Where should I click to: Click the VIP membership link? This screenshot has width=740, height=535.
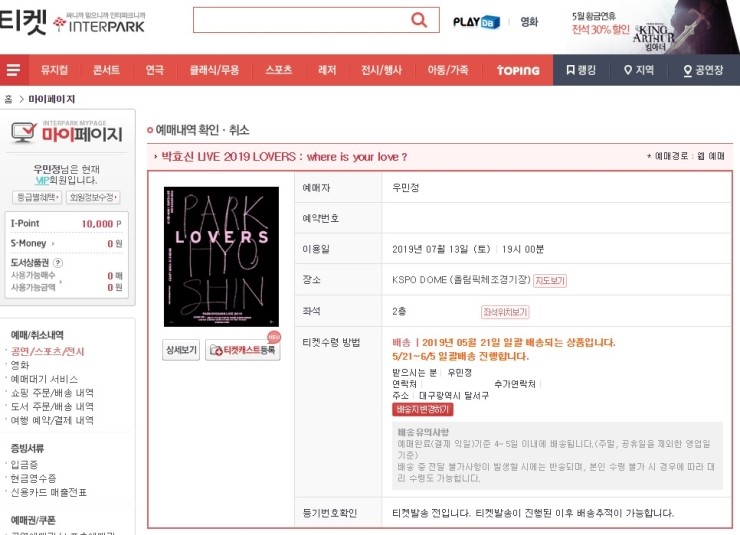coord(42,180)
